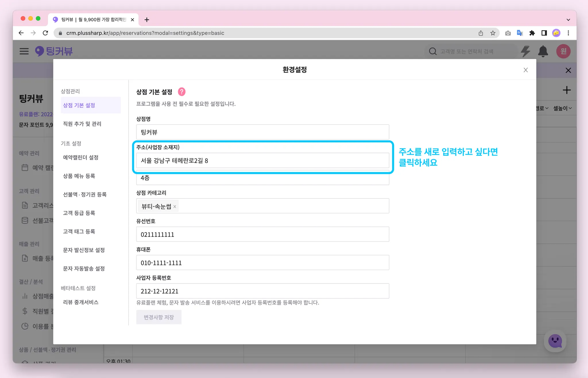Click the 주소(사업장 소재지) address field
Viewport: 588px width, 378px height.
tap(262, 161)
